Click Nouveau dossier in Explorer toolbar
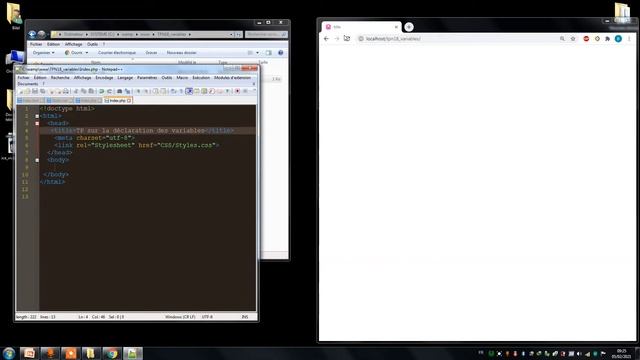The width and height of the screenshot is (640, 360). point(182,53)
